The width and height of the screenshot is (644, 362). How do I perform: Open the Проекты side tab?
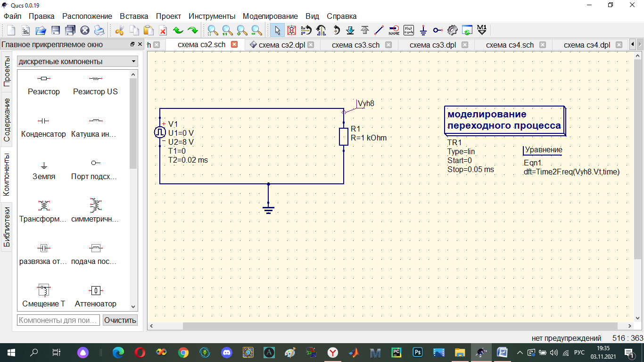tap(7, 71)
